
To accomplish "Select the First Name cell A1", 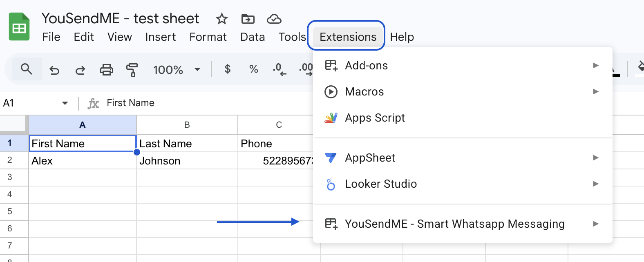I will click(83, 144).
